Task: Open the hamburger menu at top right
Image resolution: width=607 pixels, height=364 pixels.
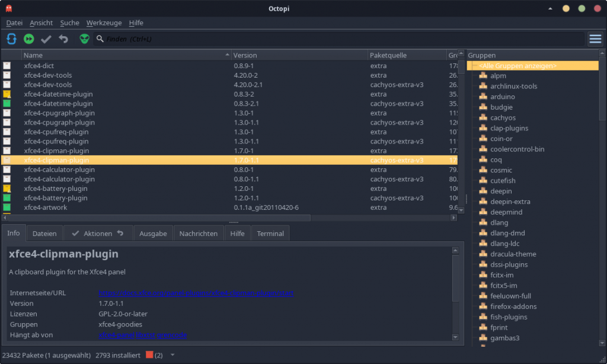Action: point(595,39)
